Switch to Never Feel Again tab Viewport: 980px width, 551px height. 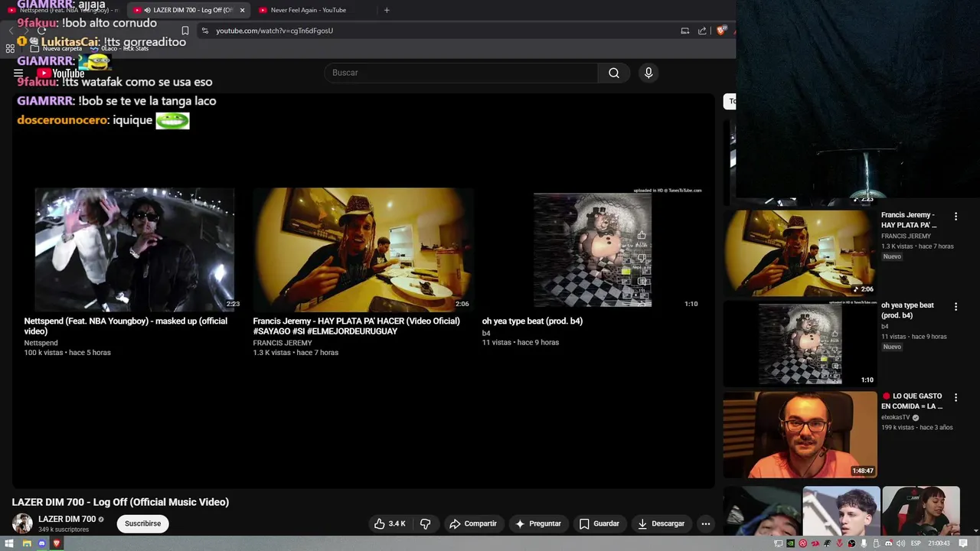(309, 10)
